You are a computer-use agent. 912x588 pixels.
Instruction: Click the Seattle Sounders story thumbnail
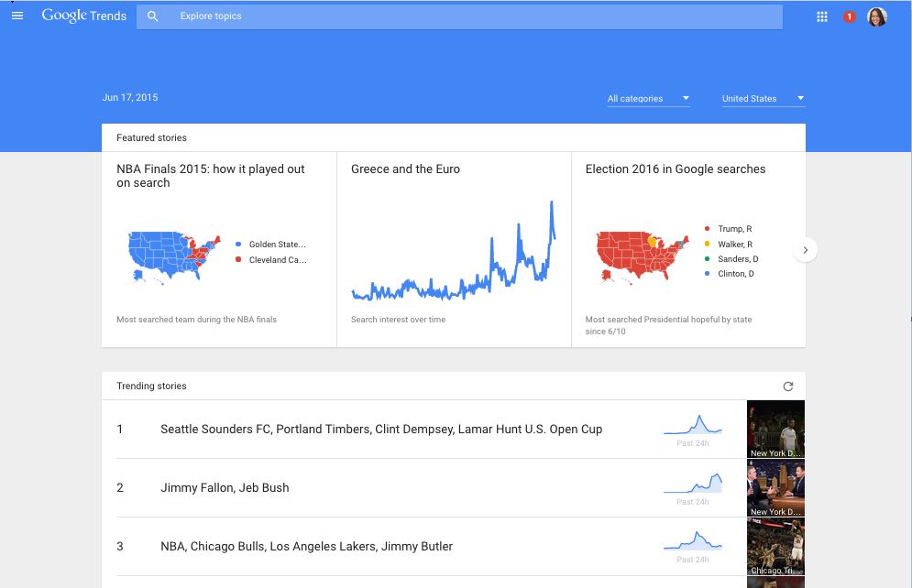point(776,430)
